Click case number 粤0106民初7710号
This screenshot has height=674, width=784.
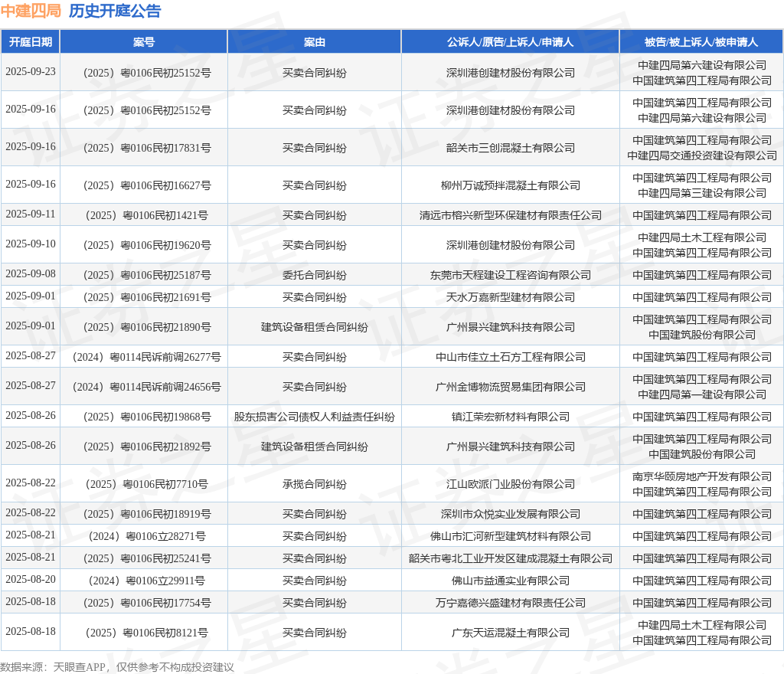click(x=165, y=485)
